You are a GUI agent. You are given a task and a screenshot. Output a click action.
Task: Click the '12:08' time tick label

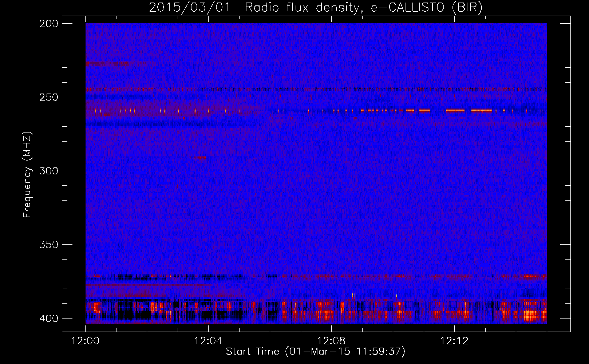click(331, 341)
